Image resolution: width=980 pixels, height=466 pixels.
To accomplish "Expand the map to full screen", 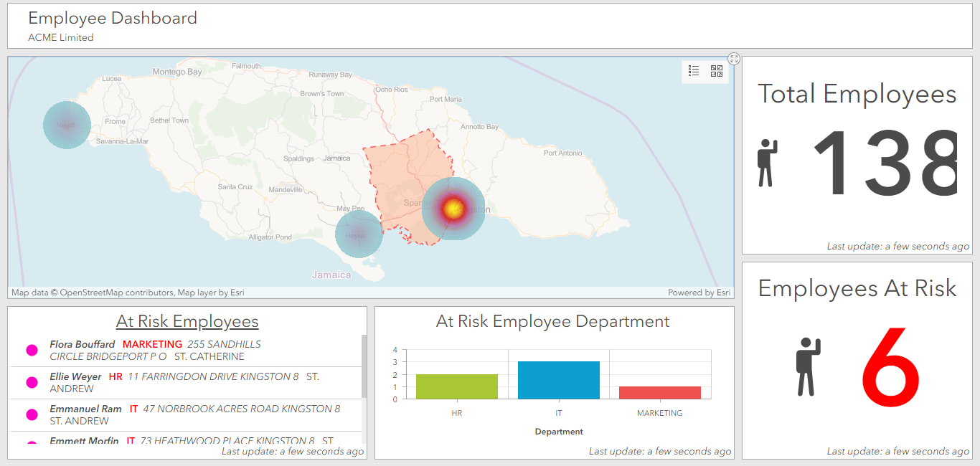I will (733, 59).
